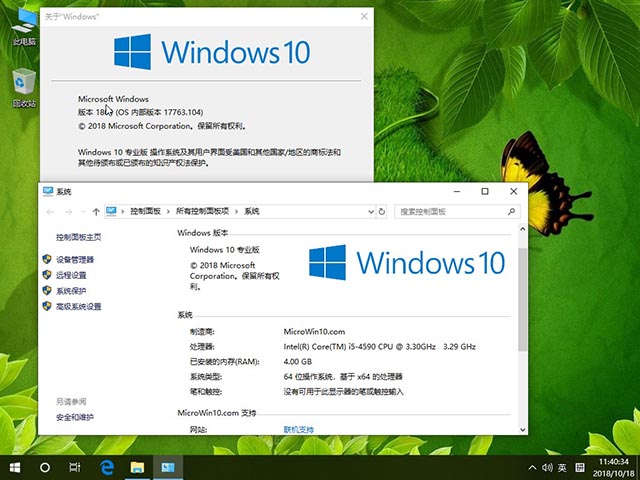Close the System window
This screenshot has width=640, height=480.
[514, 191]
